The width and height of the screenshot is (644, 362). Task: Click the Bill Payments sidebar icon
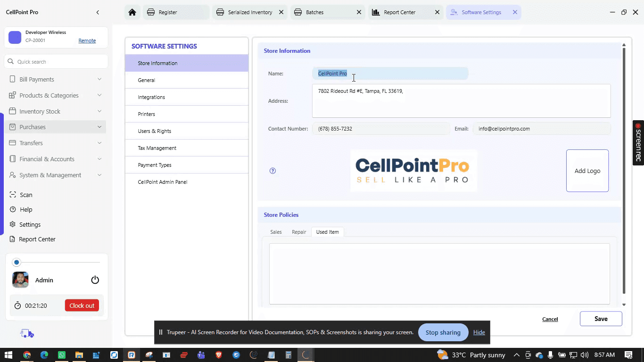point(12,79)
